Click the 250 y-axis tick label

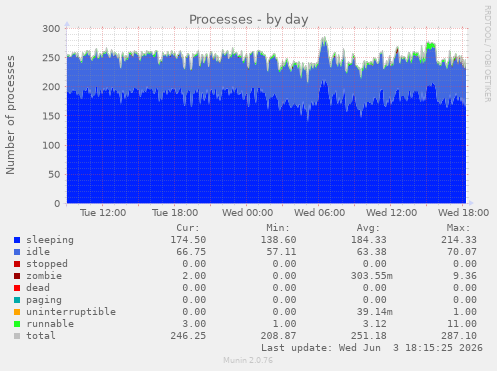[x=51, y=58]
